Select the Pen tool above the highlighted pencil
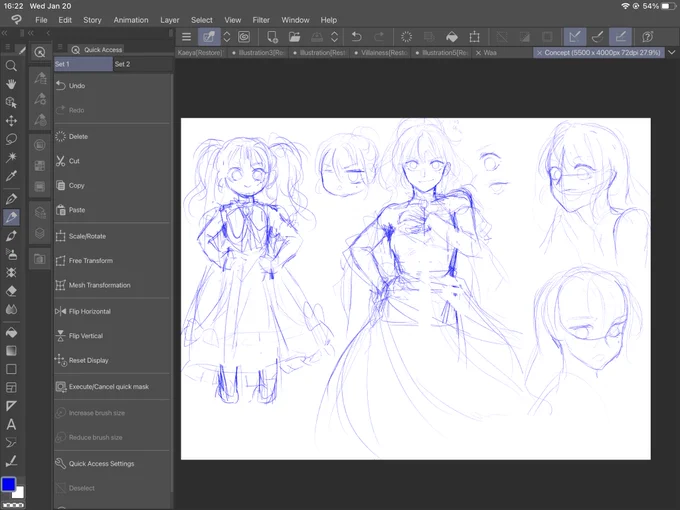 click(11, 199)
